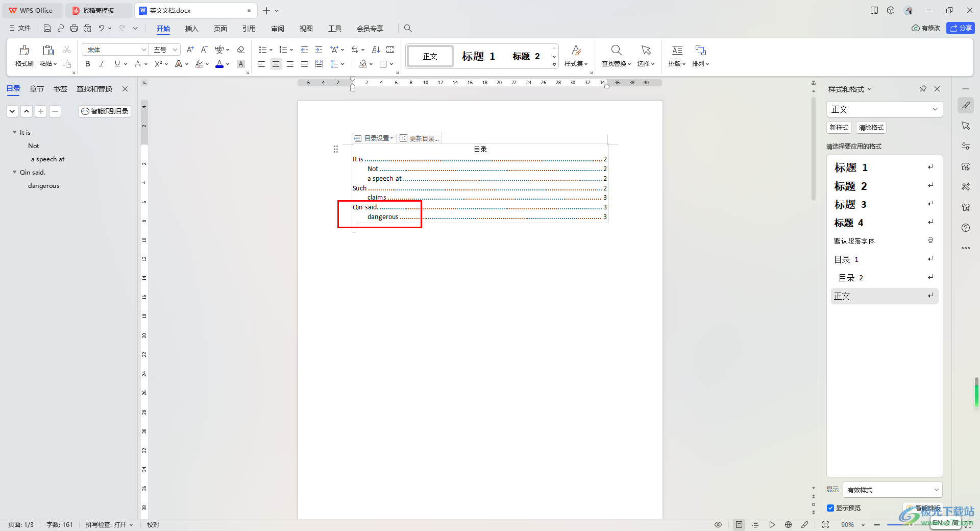Click the bulleted list icon

(x=263, y=50)
